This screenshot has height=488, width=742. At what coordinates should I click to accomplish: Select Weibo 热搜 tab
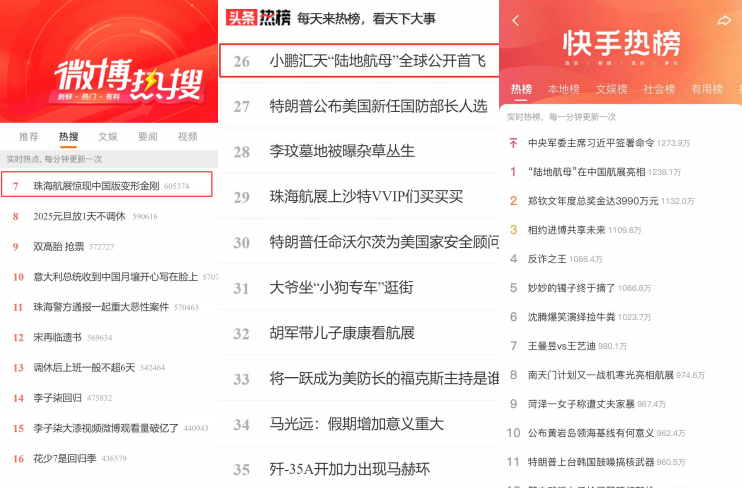(x=69, y=137)
